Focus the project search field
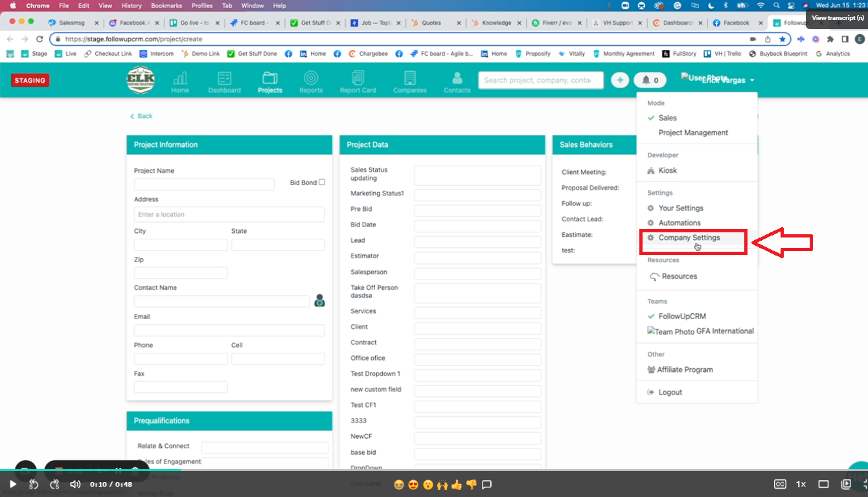Screen dimensions: 868x497 541,80
